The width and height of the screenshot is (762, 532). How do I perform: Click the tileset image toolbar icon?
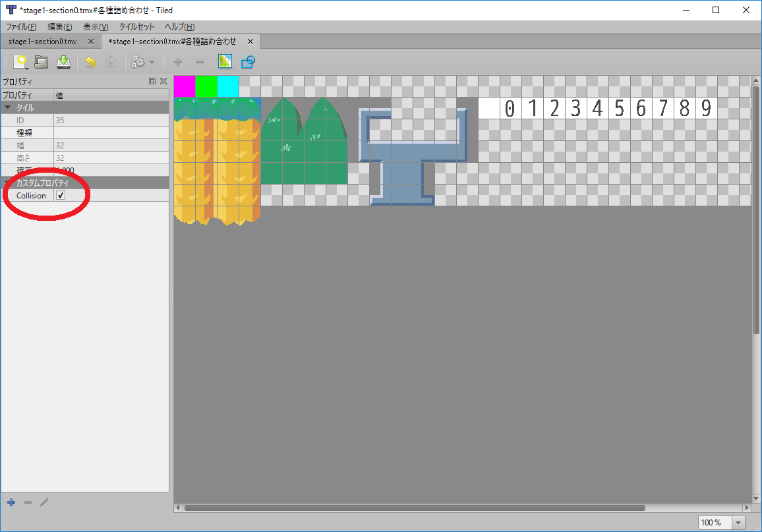(x=225, y=61)
